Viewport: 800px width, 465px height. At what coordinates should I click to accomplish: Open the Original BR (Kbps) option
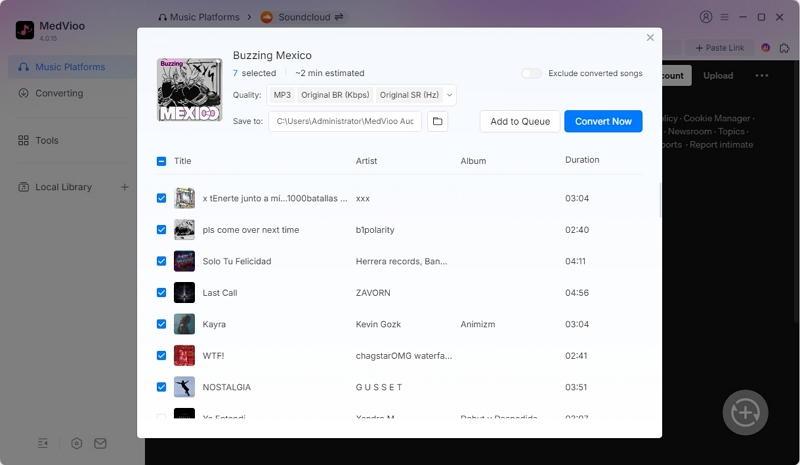coord(335,95)
